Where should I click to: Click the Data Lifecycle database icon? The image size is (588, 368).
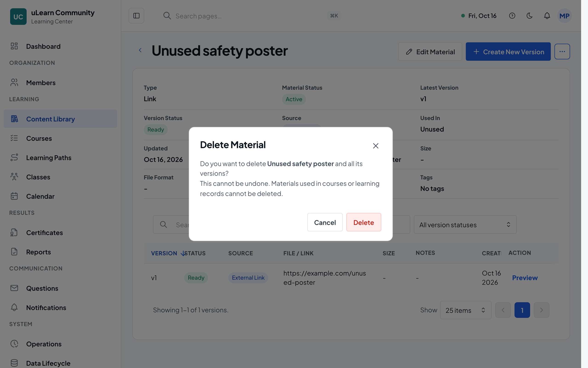(x=14, y=363)
